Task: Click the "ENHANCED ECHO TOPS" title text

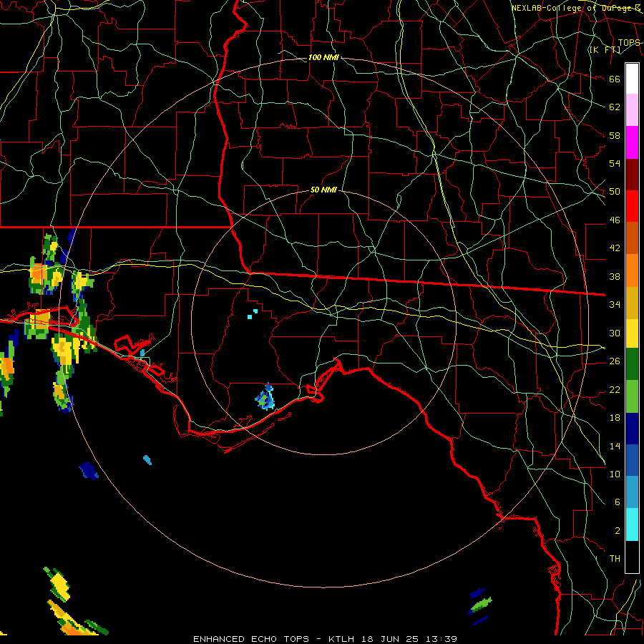Action: point(251,639)
